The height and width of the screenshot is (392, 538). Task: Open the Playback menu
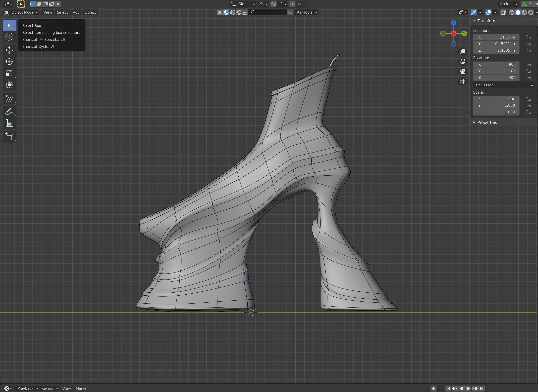27,389
